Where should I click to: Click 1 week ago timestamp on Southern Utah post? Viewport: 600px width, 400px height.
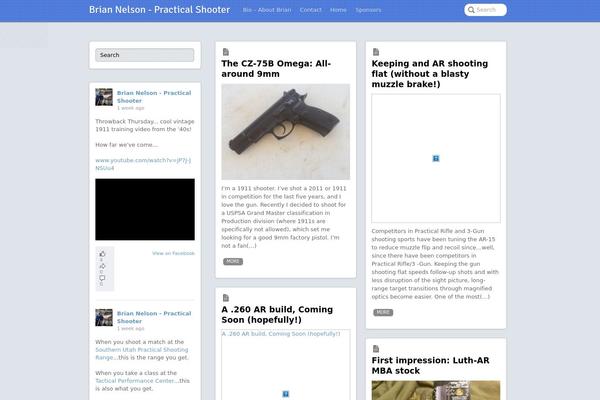click(130, 328)
